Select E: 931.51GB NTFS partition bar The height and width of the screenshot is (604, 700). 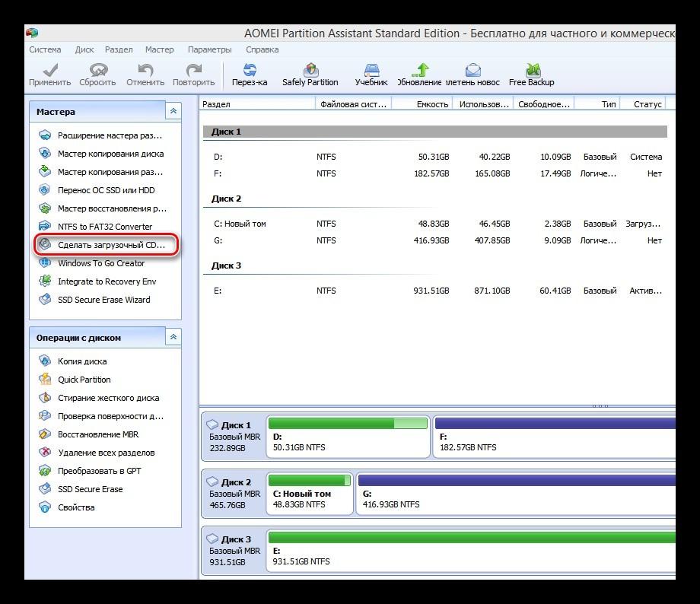pyautogui.click(x=471, y=551)
